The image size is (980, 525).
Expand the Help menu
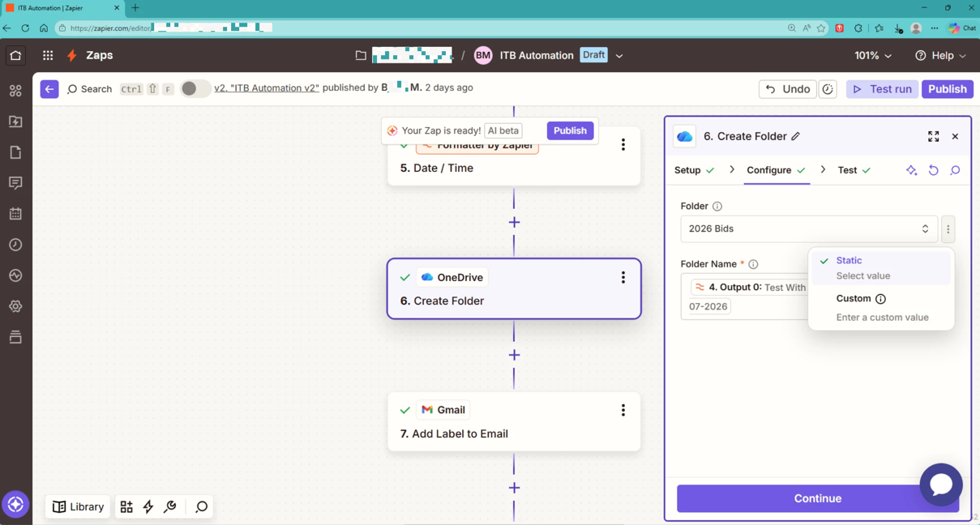pos(940,56)
